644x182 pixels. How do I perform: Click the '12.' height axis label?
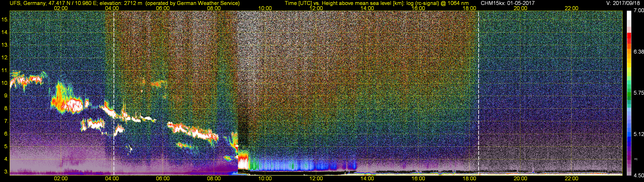click(5, 58)
